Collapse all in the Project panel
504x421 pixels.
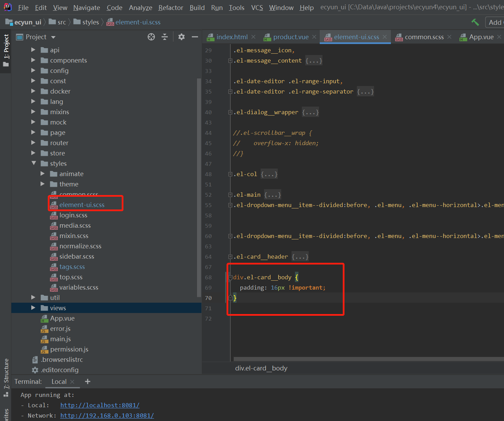pos(165,37)
